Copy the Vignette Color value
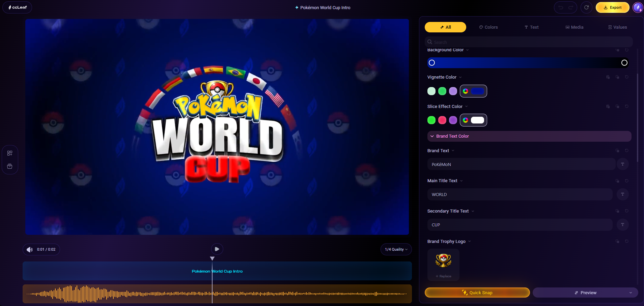The height and width of the screenshot is (306, 644). (617, 77)
